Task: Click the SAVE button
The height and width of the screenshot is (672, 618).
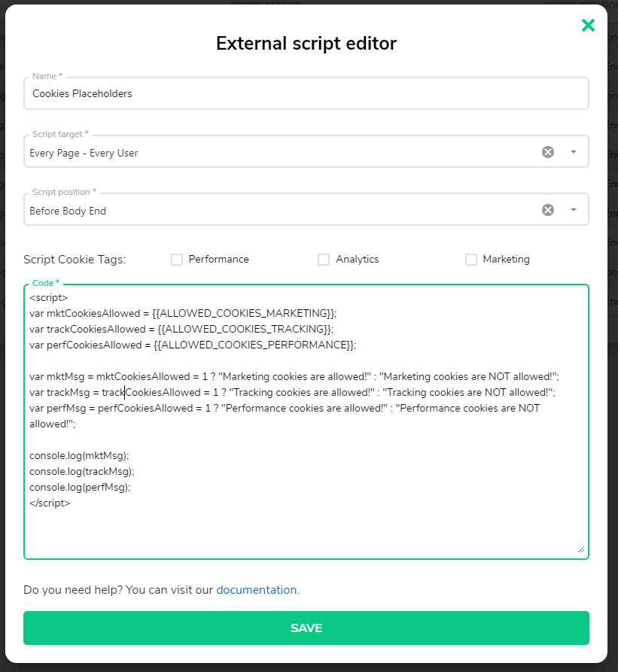Action: [x=306, y=628]
